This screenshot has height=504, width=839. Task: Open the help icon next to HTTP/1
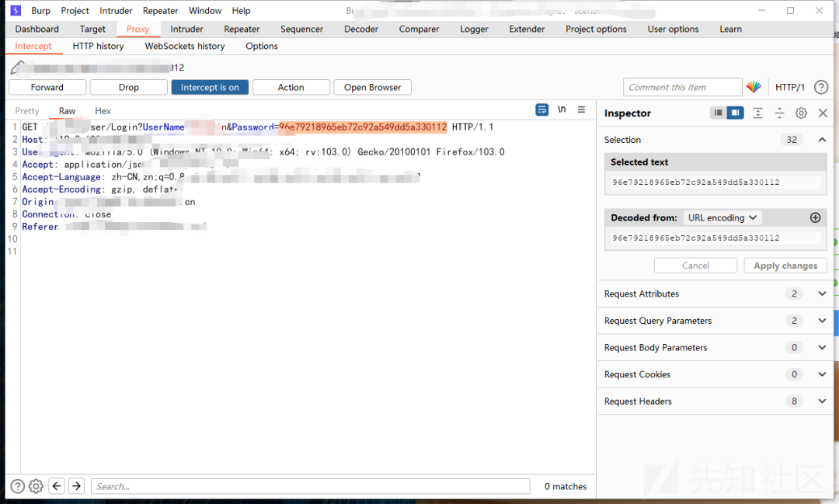tap(821, 87)
